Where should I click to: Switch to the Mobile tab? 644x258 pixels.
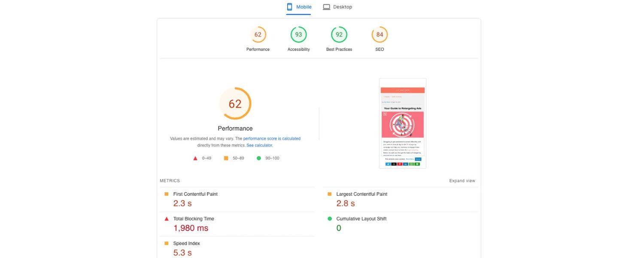299,7
